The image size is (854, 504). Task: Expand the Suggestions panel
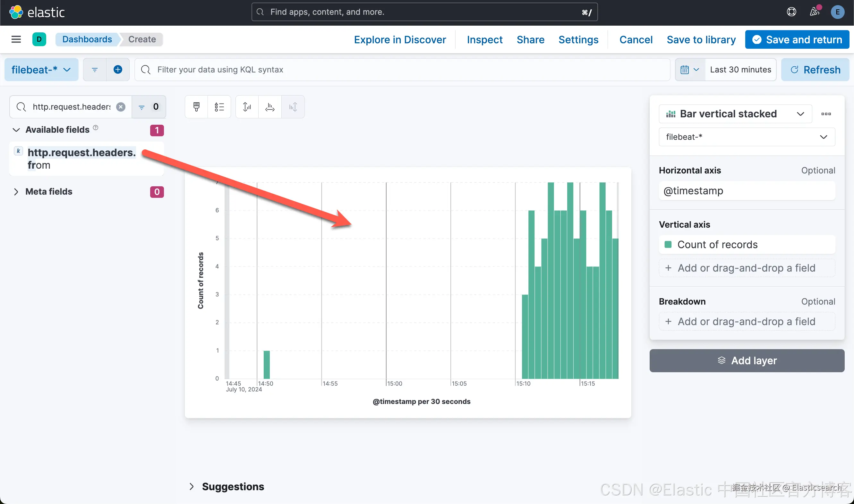[x=192, y=486]
